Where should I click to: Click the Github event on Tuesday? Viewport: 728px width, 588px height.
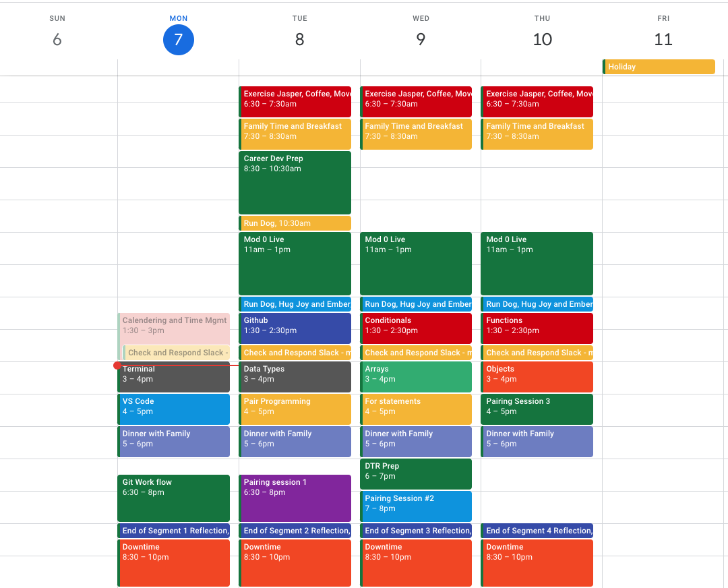click(x=295, y=328)
